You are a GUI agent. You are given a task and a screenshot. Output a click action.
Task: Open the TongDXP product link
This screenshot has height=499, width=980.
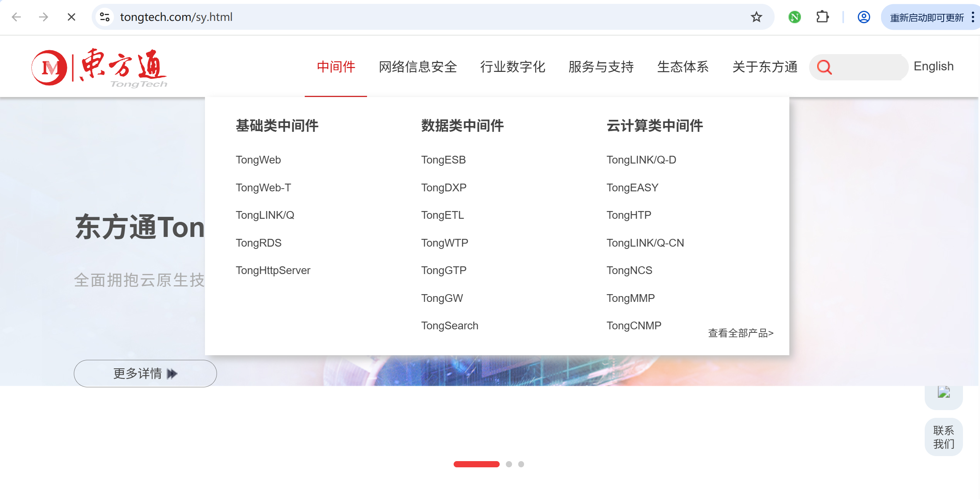coord(444,187)
